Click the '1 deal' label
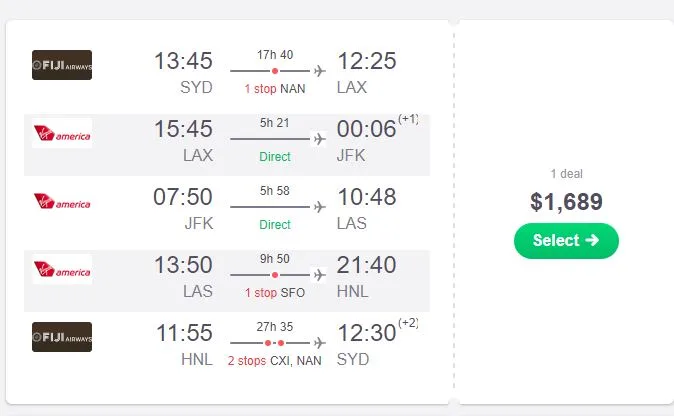 (x=566, y=174)
